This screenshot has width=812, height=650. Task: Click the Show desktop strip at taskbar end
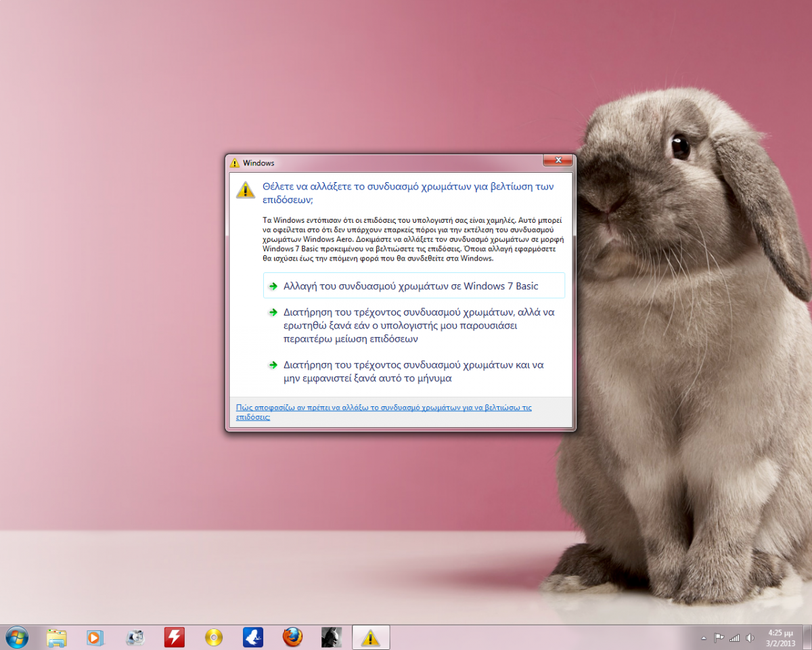pos(807,637)
